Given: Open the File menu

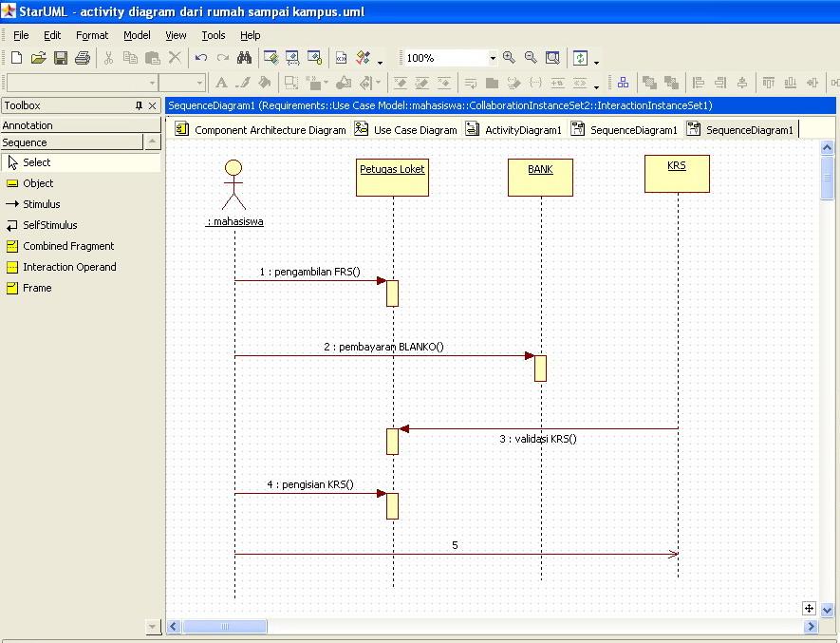Looking at the screenshot, I should (x=21, y=35).
